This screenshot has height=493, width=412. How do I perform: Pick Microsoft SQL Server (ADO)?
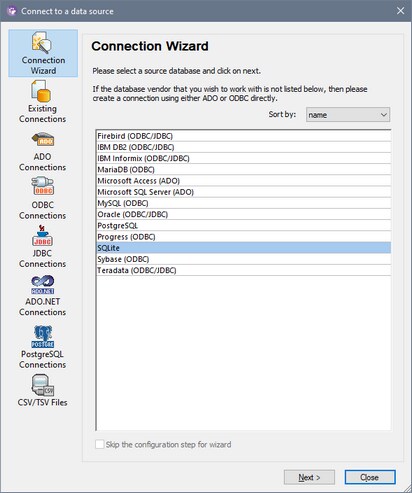click(244, 192)
